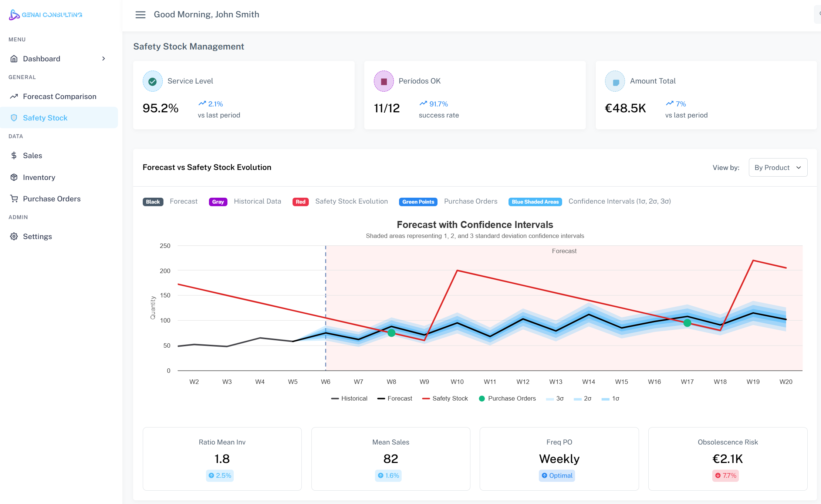This screenshot has height=504, width=821.
Task: Click the Períodos OK square icon
Action: [384, 81]
